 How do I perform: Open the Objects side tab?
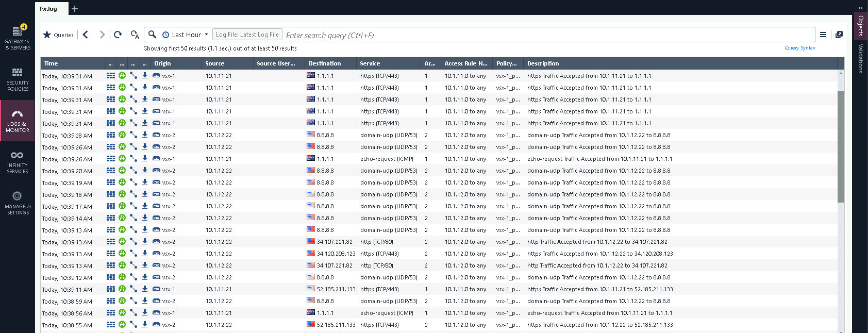pyautogui.click(x=860, y=26)
